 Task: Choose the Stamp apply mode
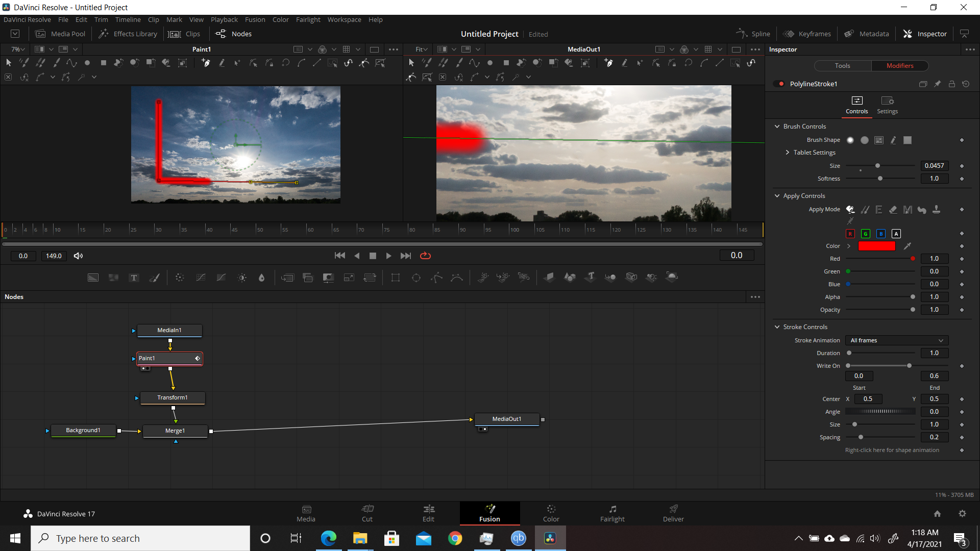(x=936, y=210)
